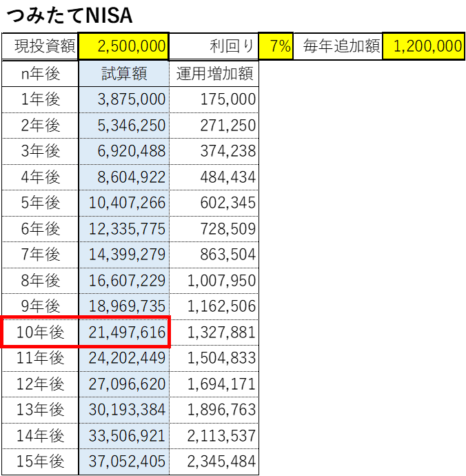Click the 374,238 cell
The width and height of the screenshot is (466, 476).
click(214, 152)
